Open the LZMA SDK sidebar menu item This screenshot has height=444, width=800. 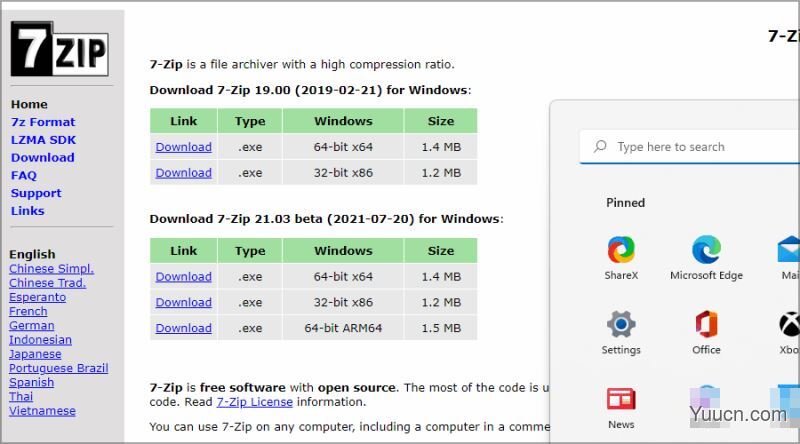point(43,140)
